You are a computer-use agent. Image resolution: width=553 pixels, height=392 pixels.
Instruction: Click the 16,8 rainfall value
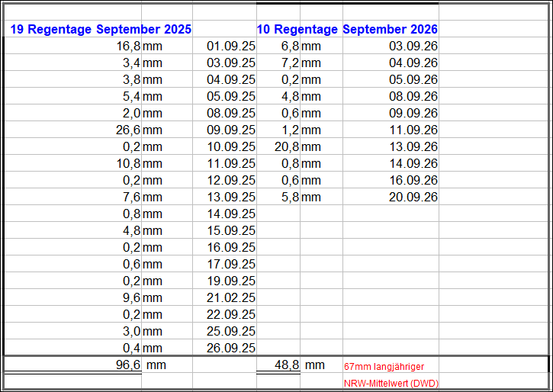click(128, 46)
